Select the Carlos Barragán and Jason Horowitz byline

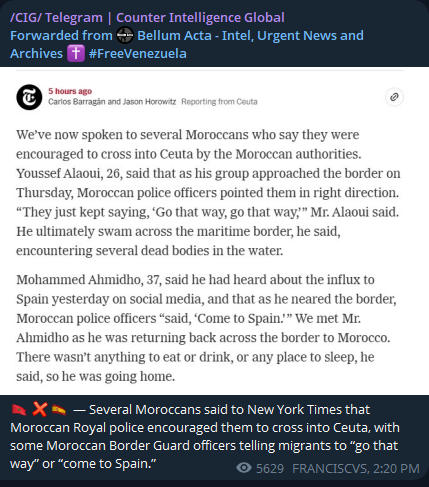pos(112,102)
